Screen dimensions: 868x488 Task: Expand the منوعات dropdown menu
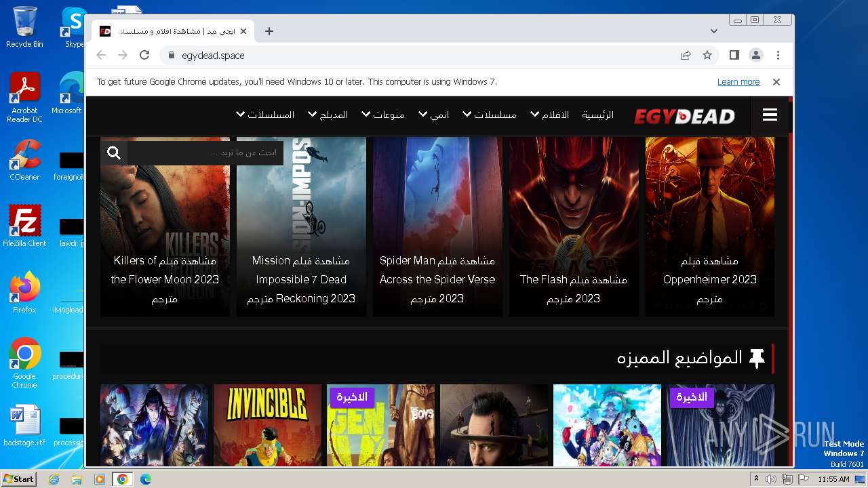[x=383, y=115]
